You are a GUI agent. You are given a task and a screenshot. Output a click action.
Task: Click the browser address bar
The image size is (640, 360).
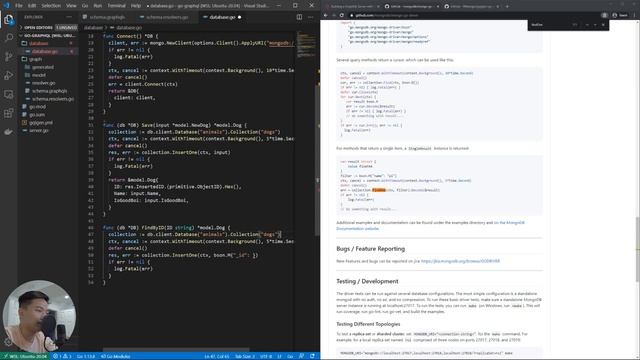point(473,15)
